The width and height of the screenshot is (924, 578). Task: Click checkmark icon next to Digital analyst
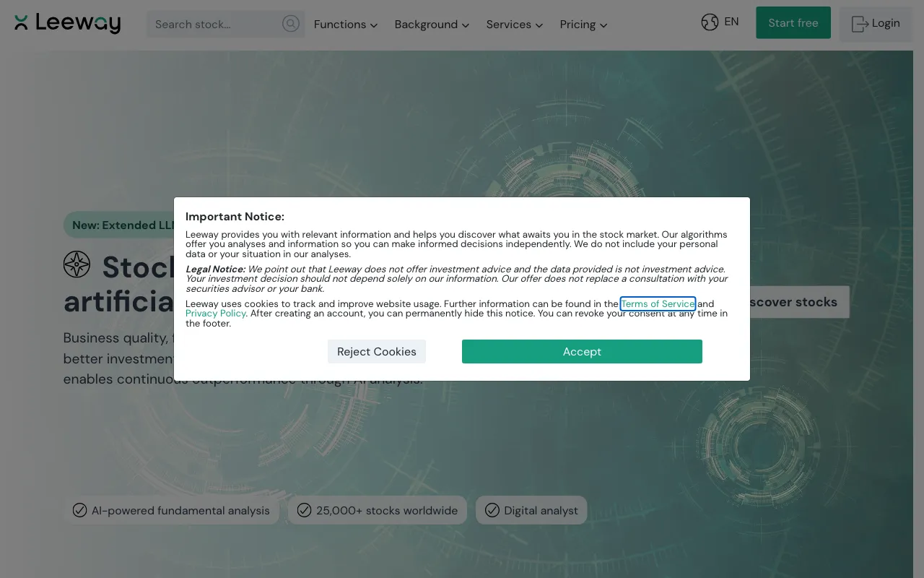coord(492,510)
